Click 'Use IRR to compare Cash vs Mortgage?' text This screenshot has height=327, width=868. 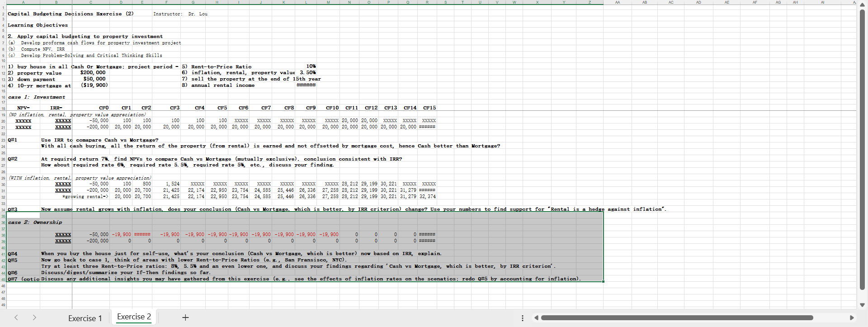[x=99, y=140]
